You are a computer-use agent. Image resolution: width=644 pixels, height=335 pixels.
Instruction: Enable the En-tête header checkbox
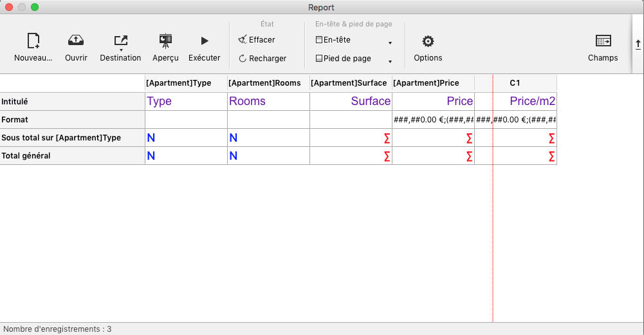[319, 40]
